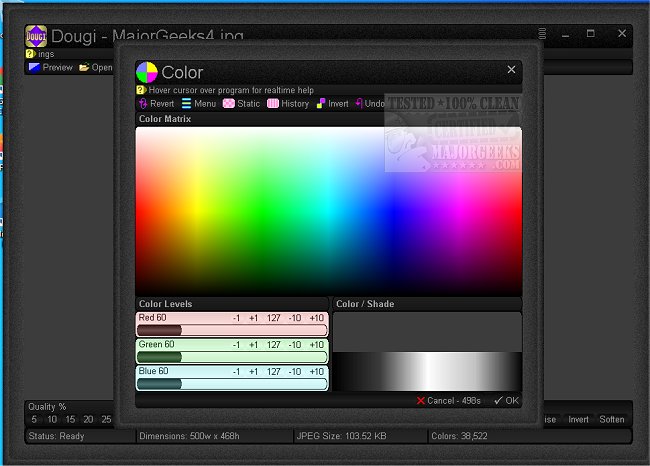Image resolution: width=650 pixels, height=466 pixels.
Task: Set Green level to 127
Action: (x=274, y=345)
